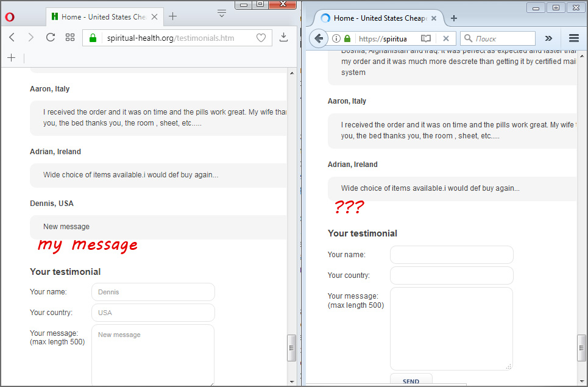This screenshot has height=387, width=588.
Task: Go back in Opera browser
Action: [x=12, y=38]
